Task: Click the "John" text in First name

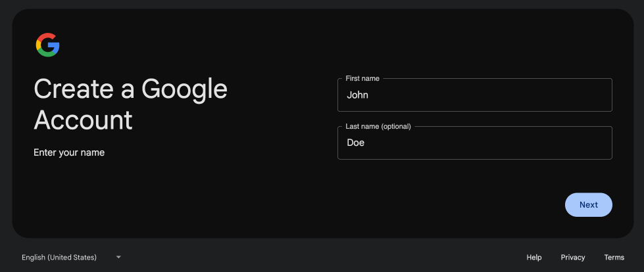Action: (357, 95)
